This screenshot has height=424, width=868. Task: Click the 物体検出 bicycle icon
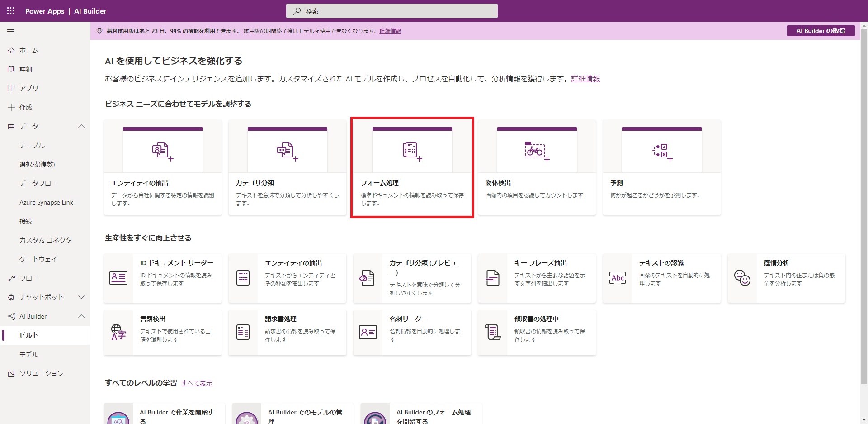click(537, 151)
